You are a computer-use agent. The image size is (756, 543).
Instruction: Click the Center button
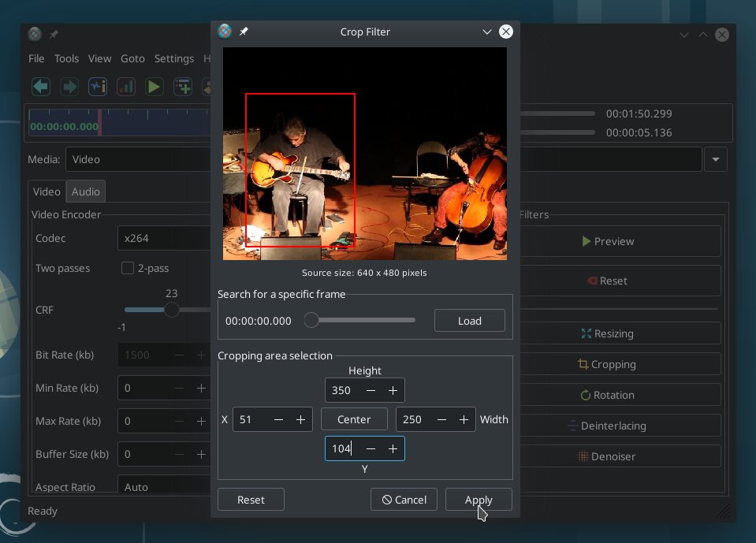click(354, 419)
